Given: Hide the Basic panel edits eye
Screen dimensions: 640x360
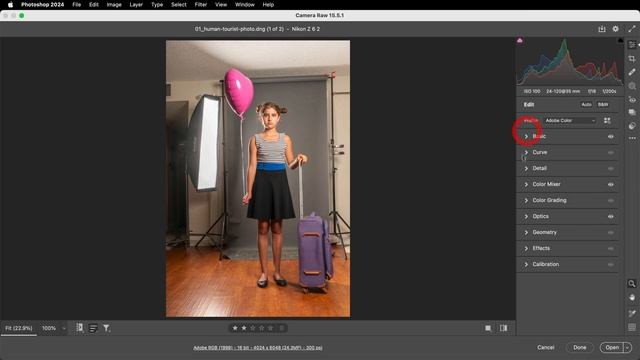Looking at the screenshot, I should click(611, 137).
